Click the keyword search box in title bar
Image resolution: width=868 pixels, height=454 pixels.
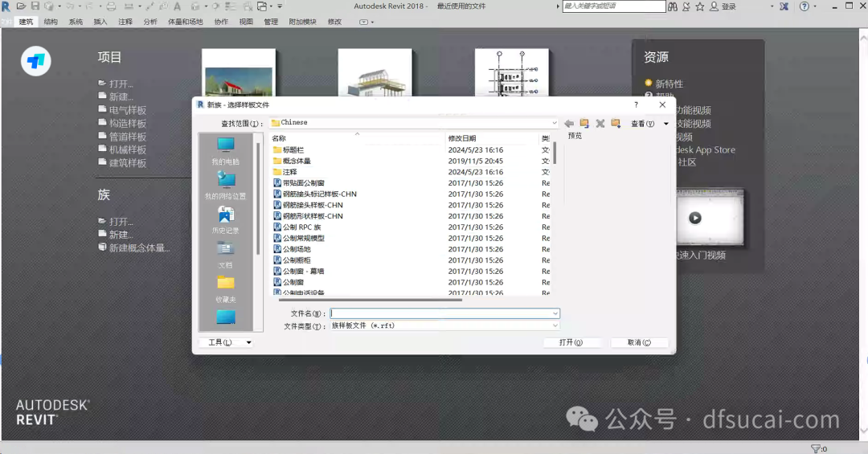click(614, 6)
